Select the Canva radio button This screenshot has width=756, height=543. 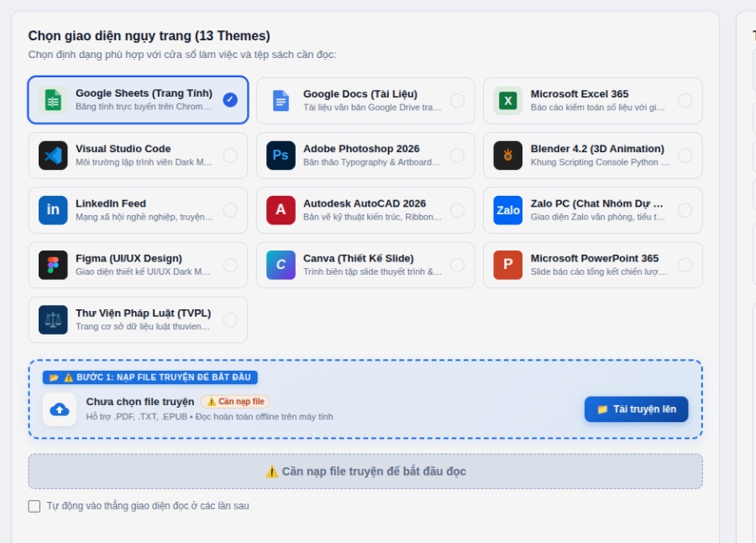457,265
